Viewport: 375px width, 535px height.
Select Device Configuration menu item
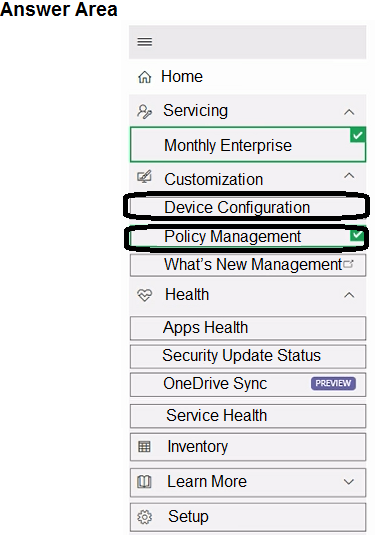[246, 207]
